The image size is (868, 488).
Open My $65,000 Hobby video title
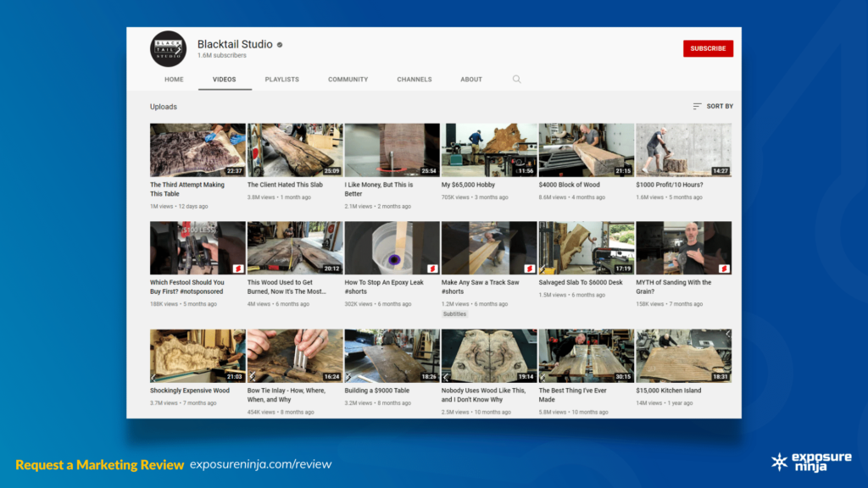tap(468, 185)
